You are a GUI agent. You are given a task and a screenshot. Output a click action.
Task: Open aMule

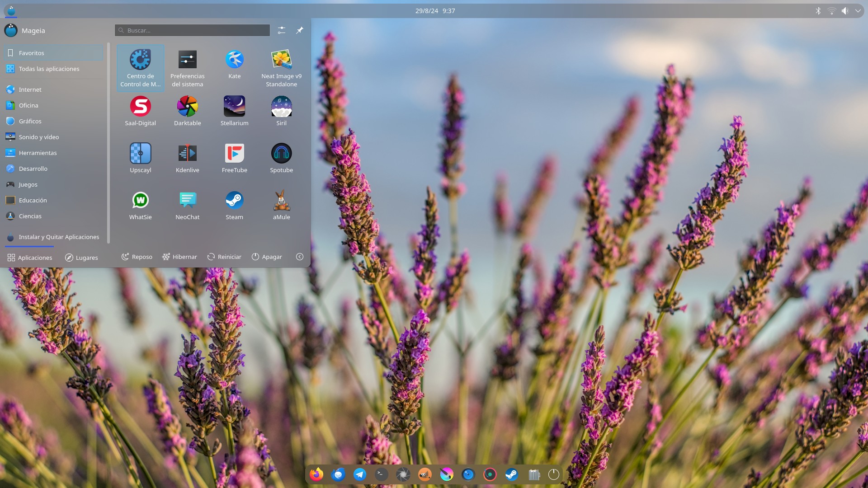pyautogui.click(x=281, y=205)
